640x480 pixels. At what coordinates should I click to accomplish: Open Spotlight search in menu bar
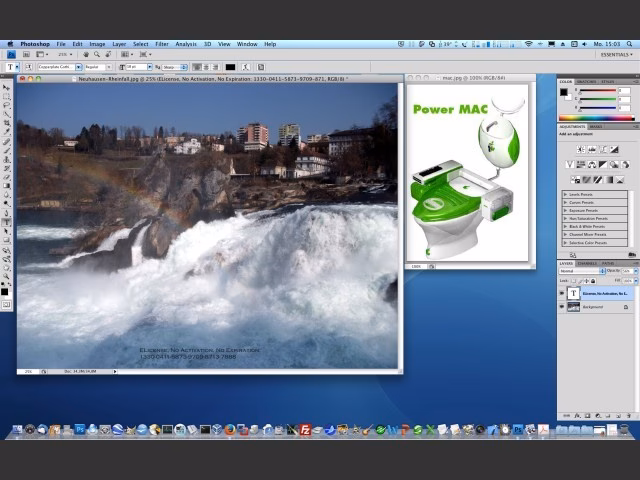point(629,44)
